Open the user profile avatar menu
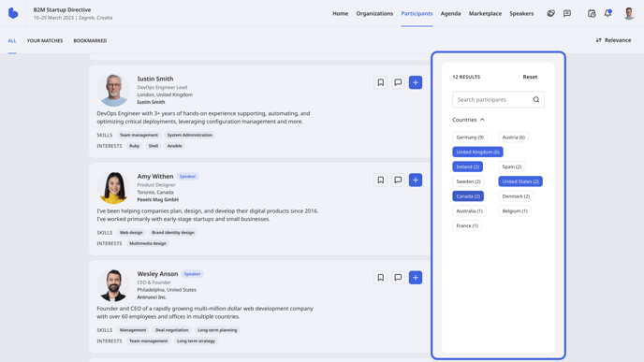Screen dimensions: 644x362 (629, 13)
